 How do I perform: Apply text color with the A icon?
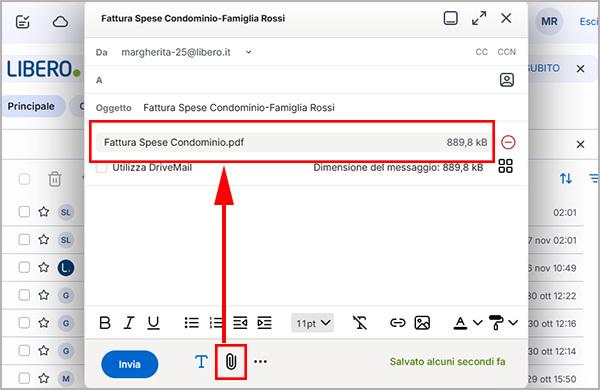tap(460, 323)
